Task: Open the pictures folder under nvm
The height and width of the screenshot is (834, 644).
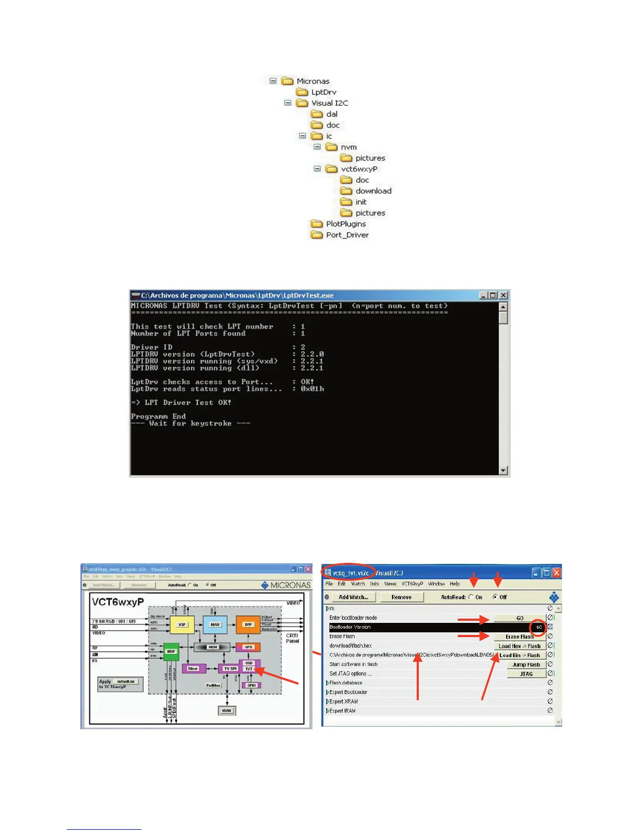Action: point(363,158)
